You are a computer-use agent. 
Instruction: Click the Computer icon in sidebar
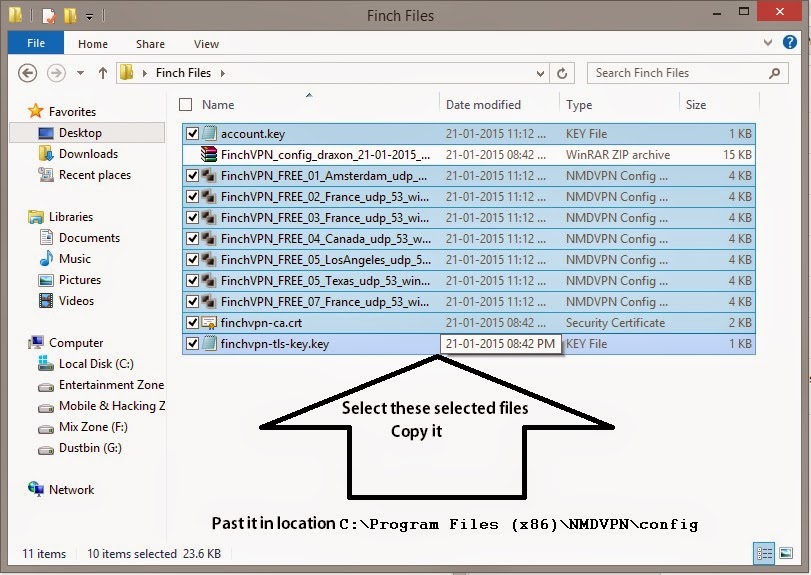[x=36, y=342]
